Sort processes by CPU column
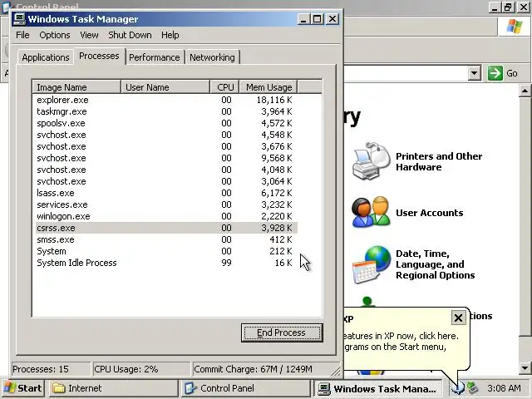The image size is (532, 399). pyautogui.click(x=225, y=87)
